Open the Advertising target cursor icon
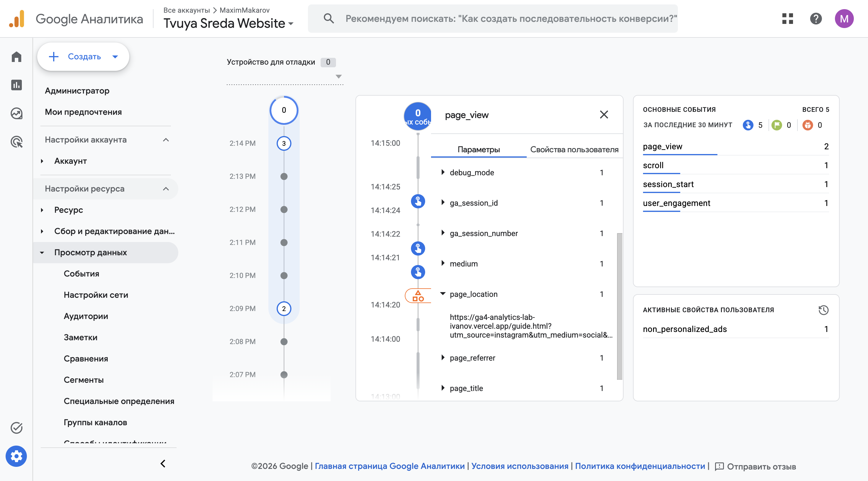The height and width of the screenshot is (481, 868). click(x=16, y=142)
